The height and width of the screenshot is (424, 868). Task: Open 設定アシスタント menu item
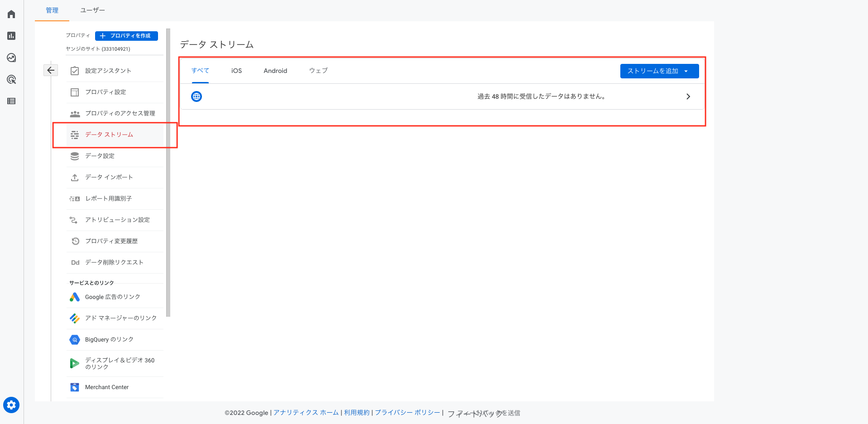(108, 71)
